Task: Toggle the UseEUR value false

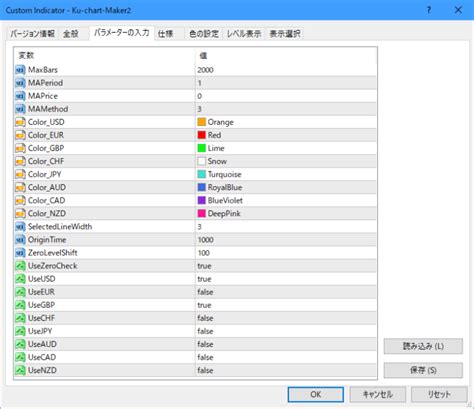Action: point(286,292)
